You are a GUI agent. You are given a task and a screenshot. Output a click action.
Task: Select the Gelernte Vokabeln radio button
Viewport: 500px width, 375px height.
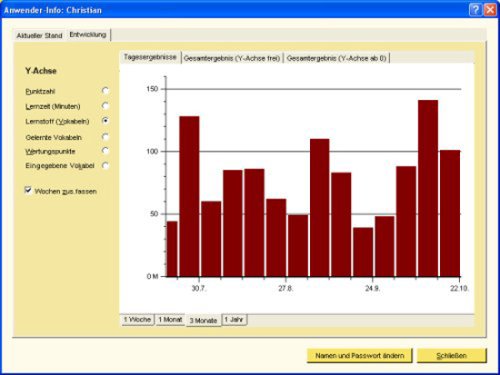click(105, 137)
